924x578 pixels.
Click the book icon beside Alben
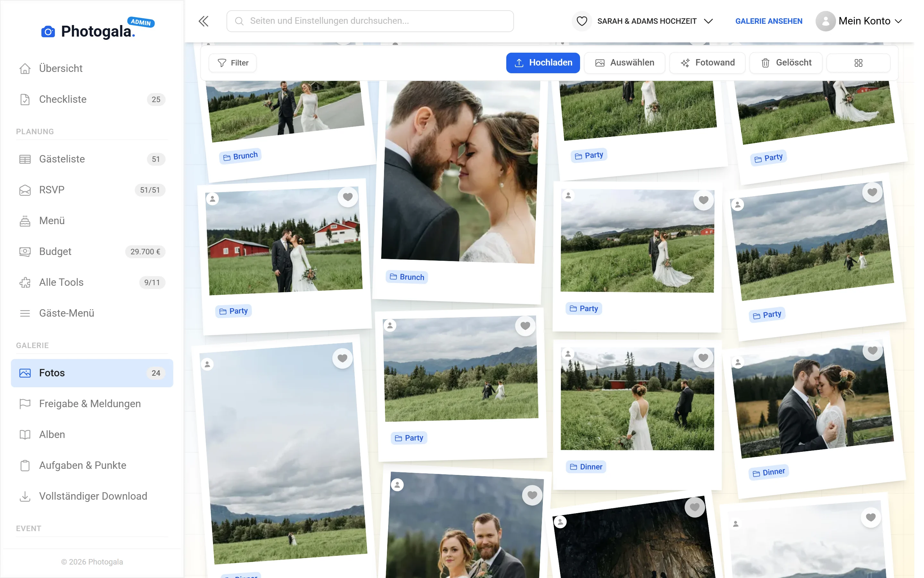point(25,435)
